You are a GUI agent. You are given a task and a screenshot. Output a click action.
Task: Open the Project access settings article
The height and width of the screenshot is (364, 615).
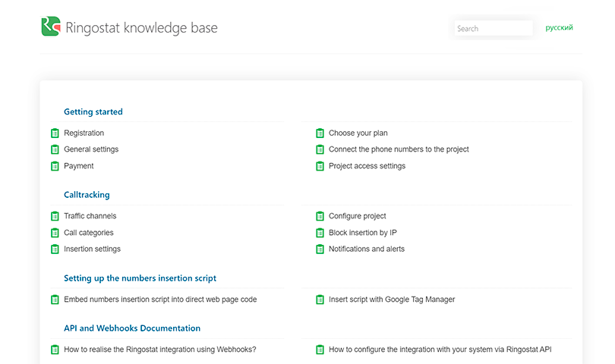pyautogui.click(x=367, y=166)
